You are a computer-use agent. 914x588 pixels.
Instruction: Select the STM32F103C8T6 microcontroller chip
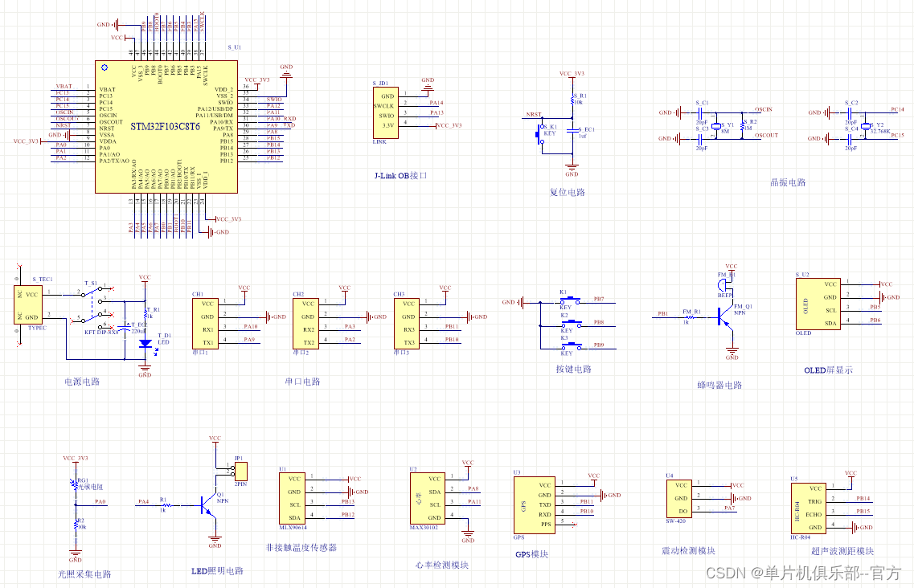166,126
